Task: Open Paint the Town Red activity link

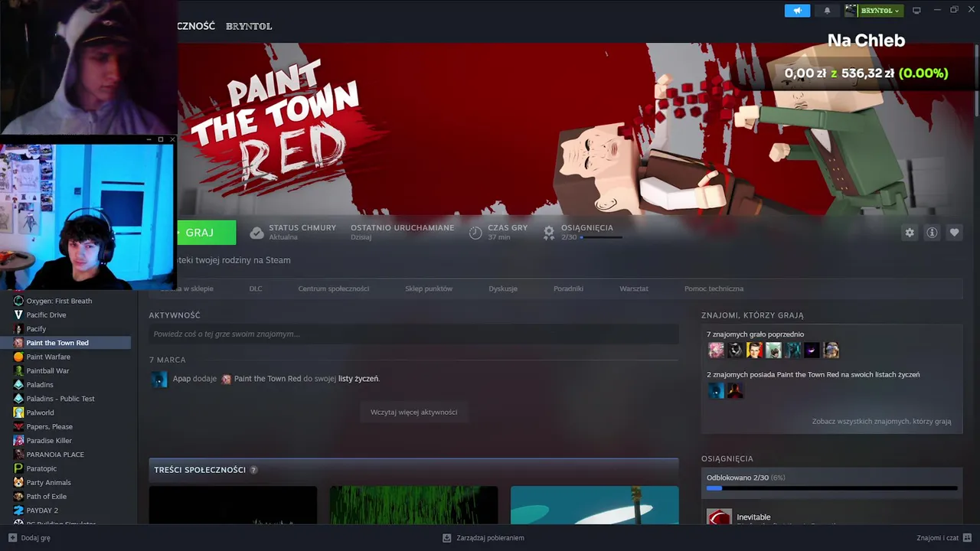Action: coord(267,379)
